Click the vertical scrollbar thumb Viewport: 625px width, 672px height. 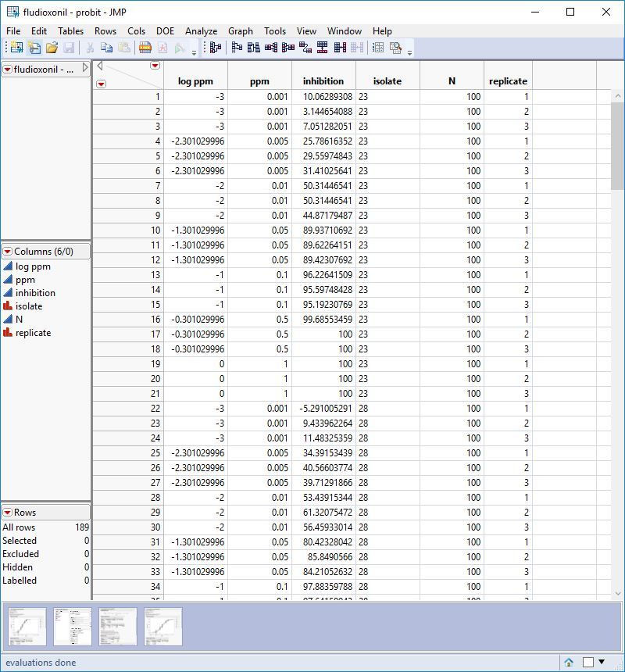(x=618, y=145)
